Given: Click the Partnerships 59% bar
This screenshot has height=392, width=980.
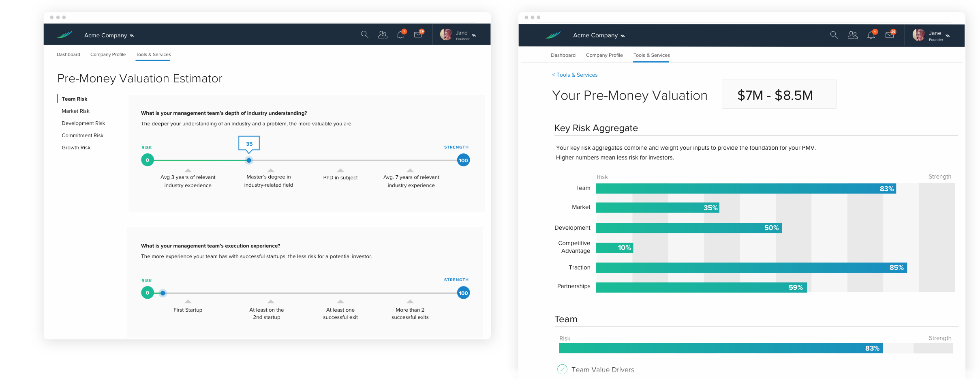Looking at the screenshot, I should pyautogui.click(x=702, y=287).
